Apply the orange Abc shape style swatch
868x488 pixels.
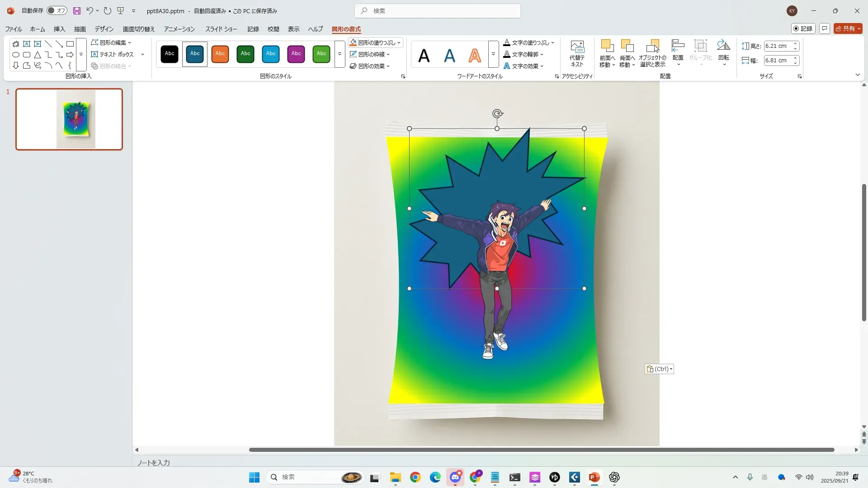click(220, 54)
